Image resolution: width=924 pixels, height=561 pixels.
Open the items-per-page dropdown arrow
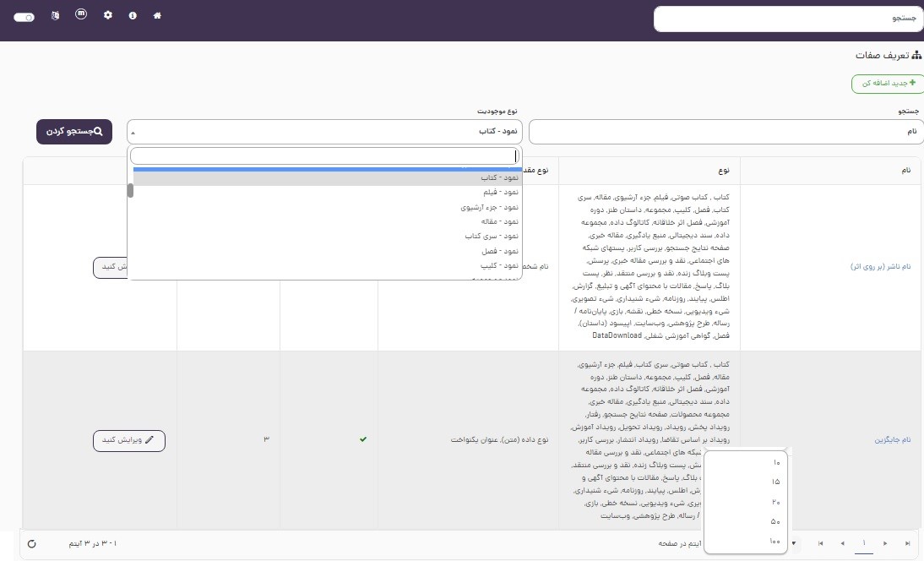coord(793,543)
